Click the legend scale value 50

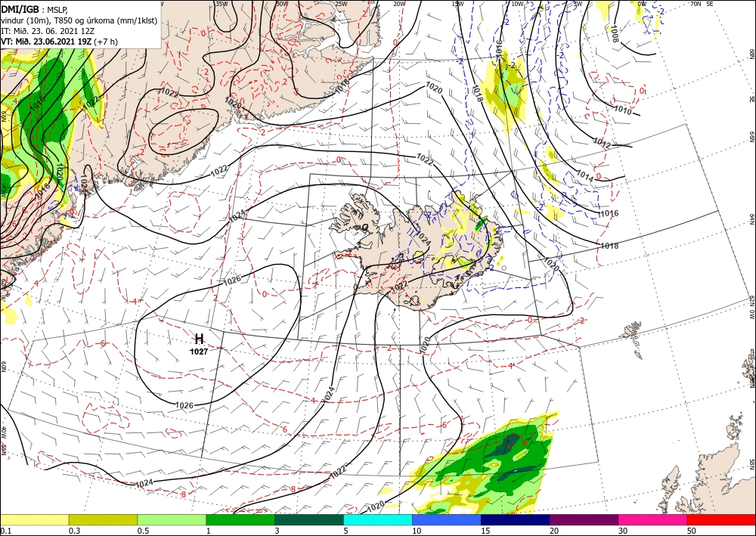click(x=692, y=531)
